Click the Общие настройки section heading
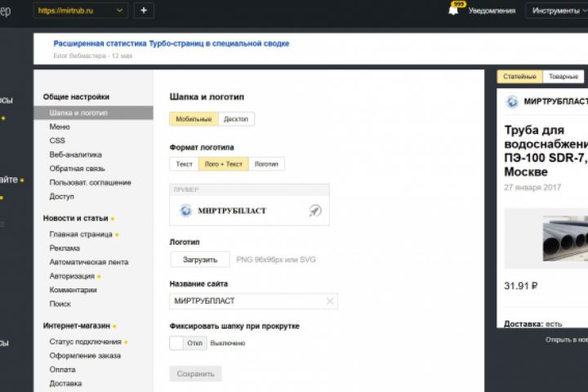This screenshot has width=588, height=392. (76, 97)
